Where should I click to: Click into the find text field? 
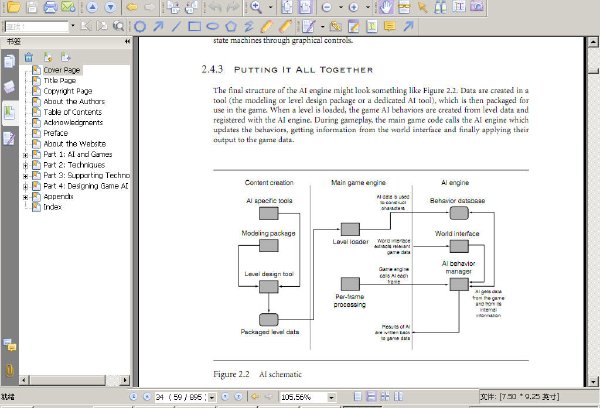click(x=37, y=26)
